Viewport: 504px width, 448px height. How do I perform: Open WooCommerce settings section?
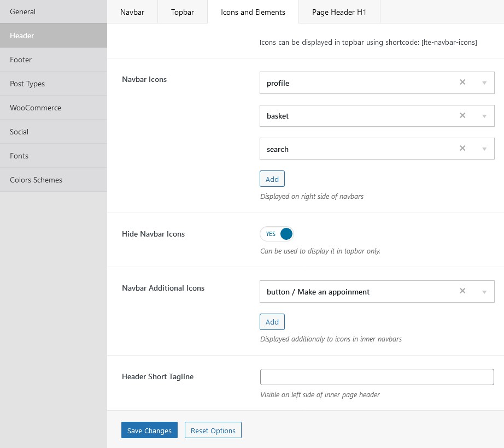(x=54, y=108)
